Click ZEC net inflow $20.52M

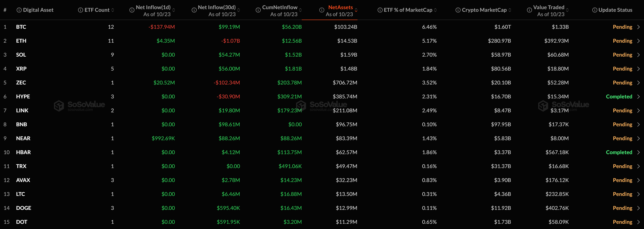[x=164, y=83]
